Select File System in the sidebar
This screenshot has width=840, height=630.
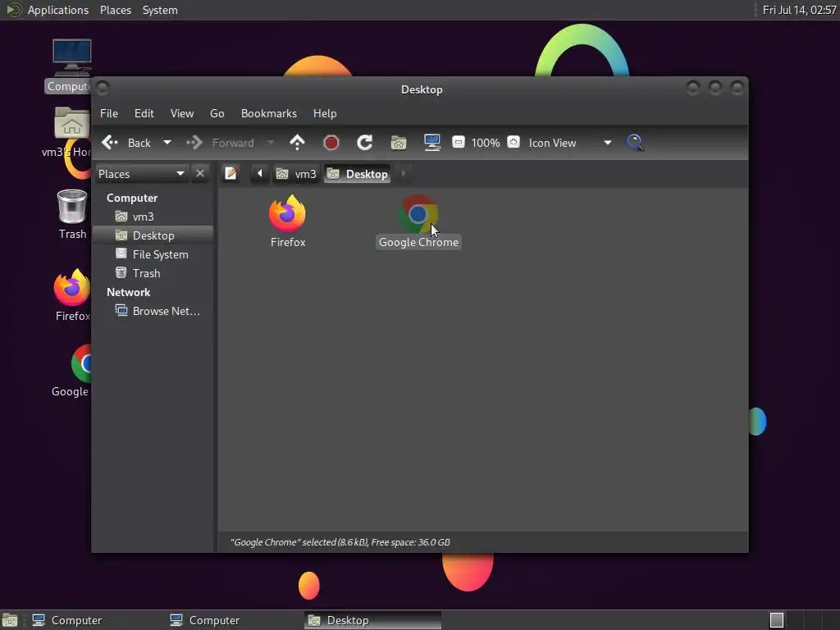[153, 254]
